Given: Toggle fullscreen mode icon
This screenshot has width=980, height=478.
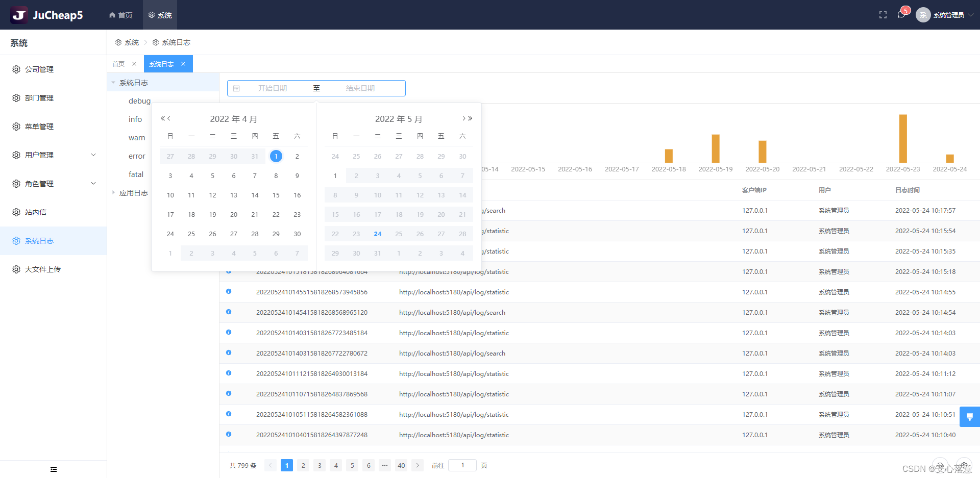Looking at the screenshot, I should tap(883, 15).
